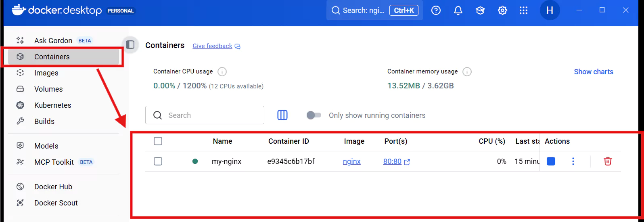Click the Models sidebar icon

(x=20, y=146)
